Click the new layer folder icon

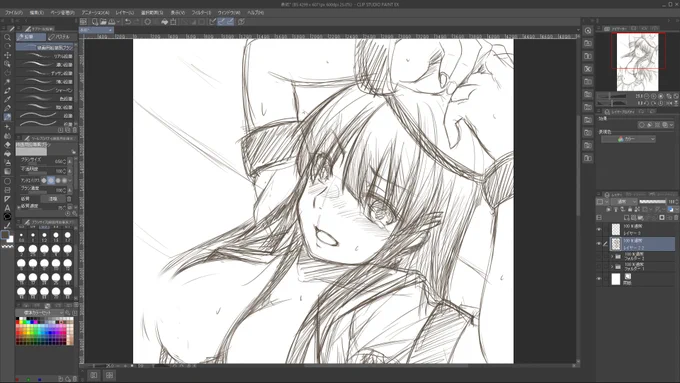point(641,218)
